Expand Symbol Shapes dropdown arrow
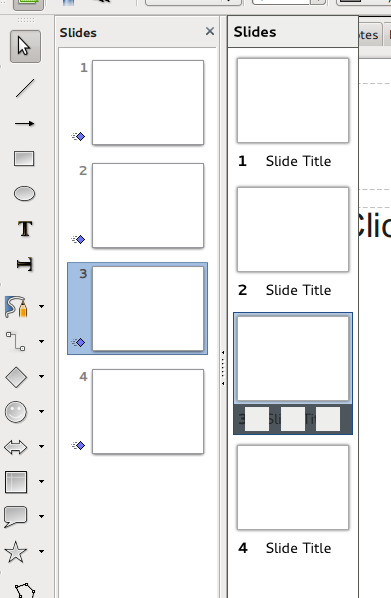 tap(42, 412)
